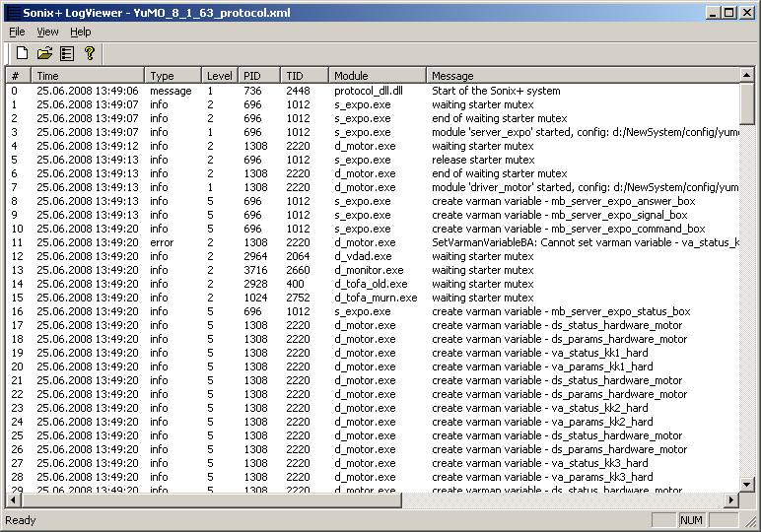This screenshot has width=761, height=532.
Task: Click the Message column header
Action: (x=582, y=75)
